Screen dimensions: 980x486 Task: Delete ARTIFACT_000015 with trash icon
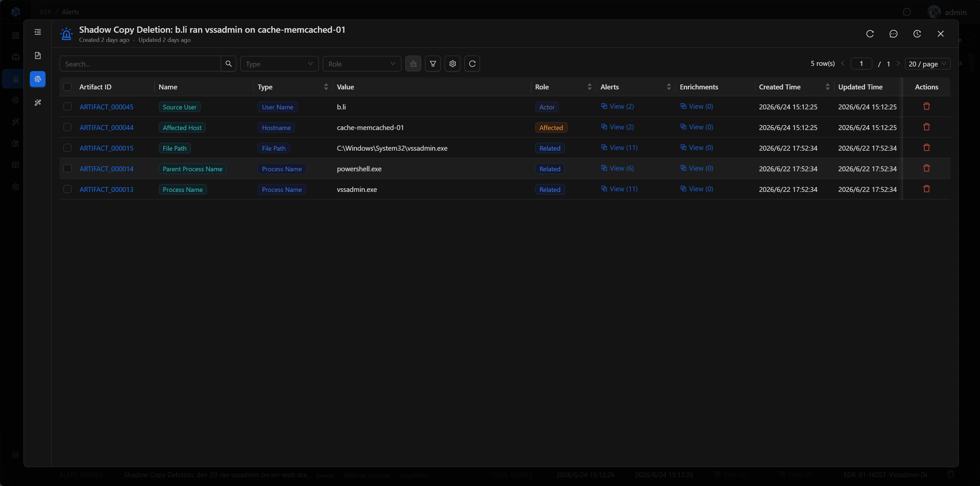pyautogui.click(x=926, y=147)
